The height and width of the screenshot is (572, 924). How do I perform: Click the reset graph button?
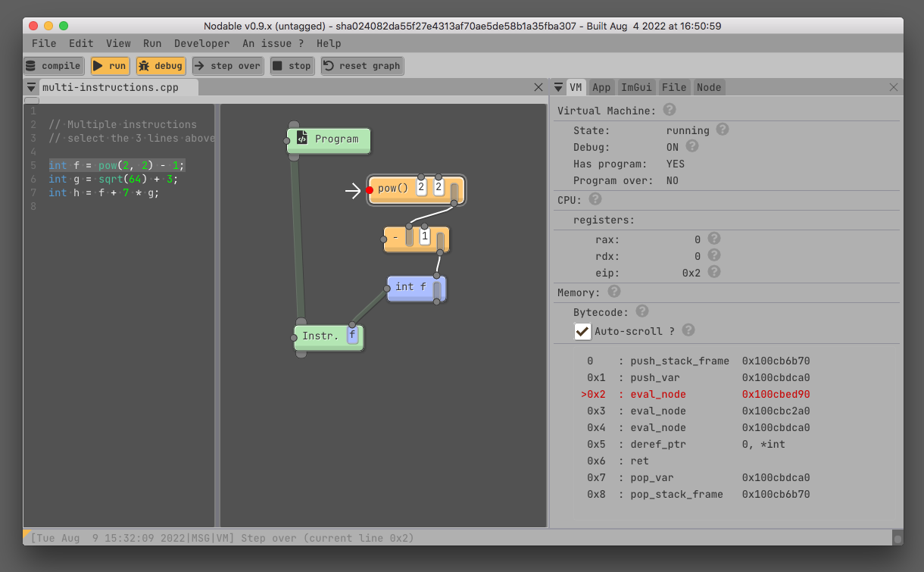click(362, 65)
